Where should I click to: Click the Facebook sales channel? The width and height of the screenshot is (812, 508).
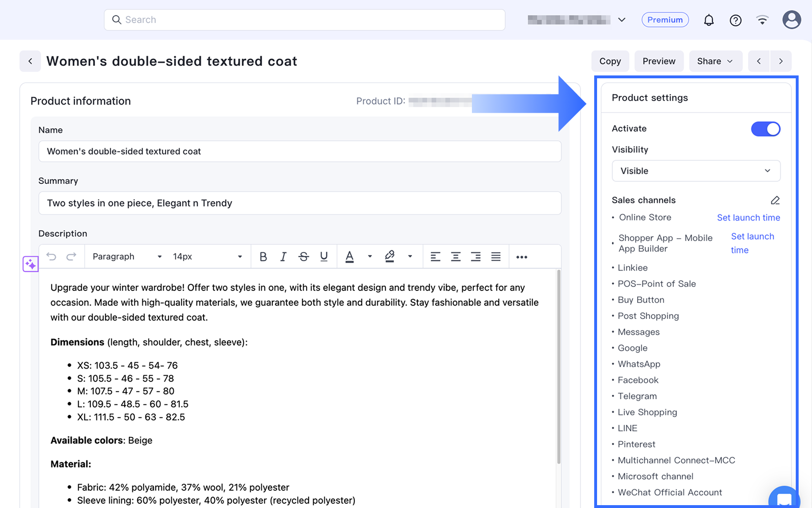pos(638,380)
